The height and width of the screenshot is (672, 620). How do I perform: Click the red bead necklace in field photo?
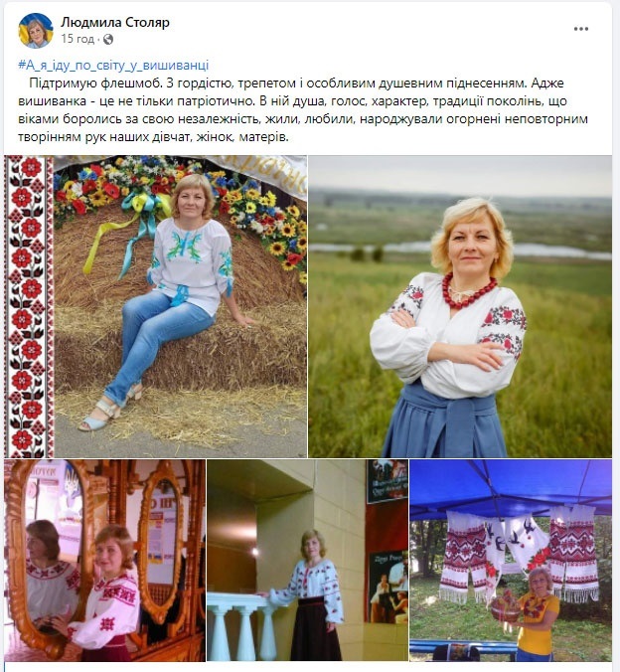point(469,291)
